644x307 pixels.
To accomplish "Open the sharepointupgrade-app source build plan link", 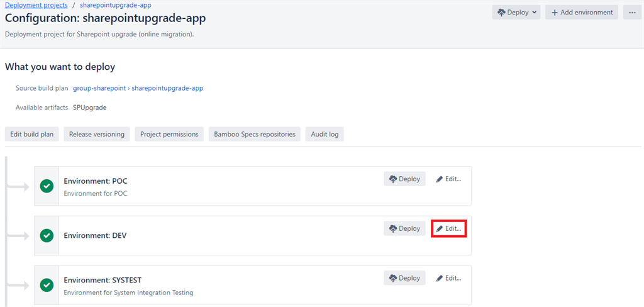I will [x=167, y=88].
